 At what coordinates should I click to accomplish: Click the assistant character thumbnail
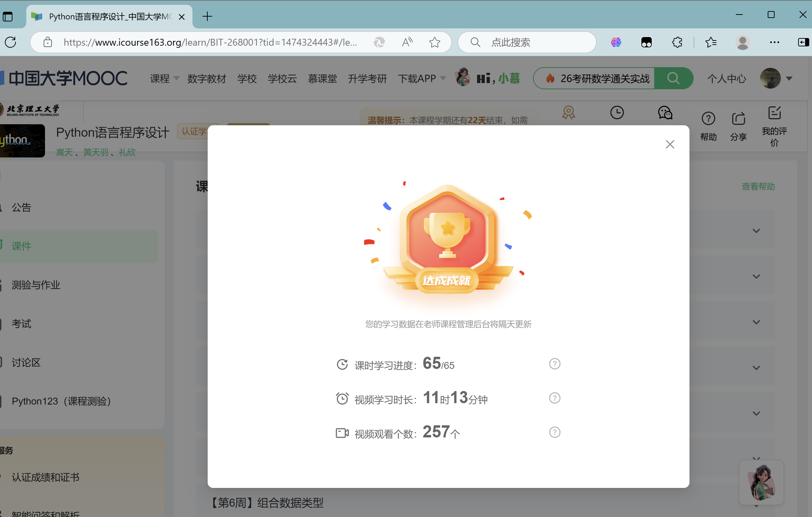[x=761, y=482]
